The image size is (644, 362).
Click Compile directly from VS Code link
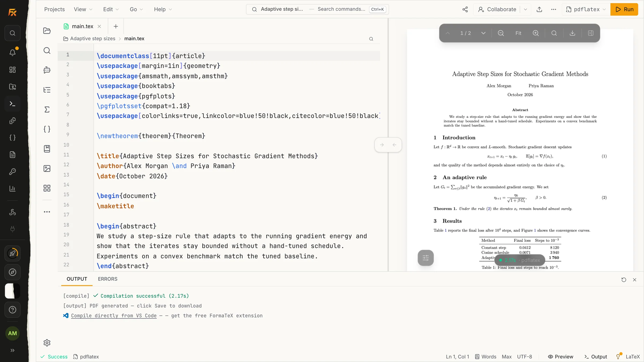[x=114, y=316]
